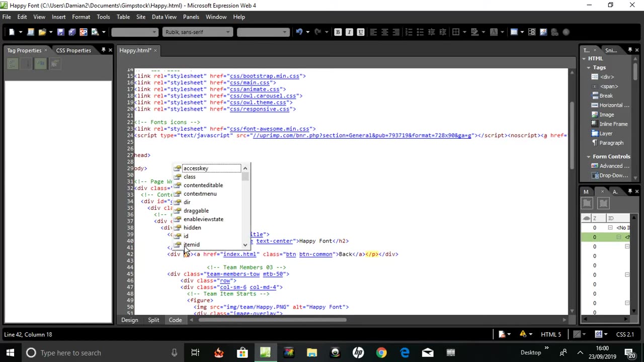Click the Save All icon
The image size is (644, 362).
(x=71, y=32)
